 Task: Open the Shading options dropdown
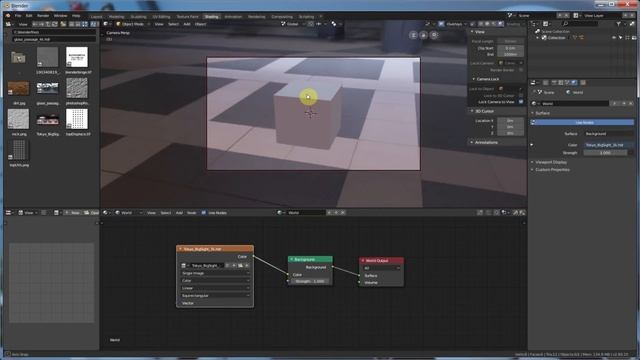click(x=515, y=24)
